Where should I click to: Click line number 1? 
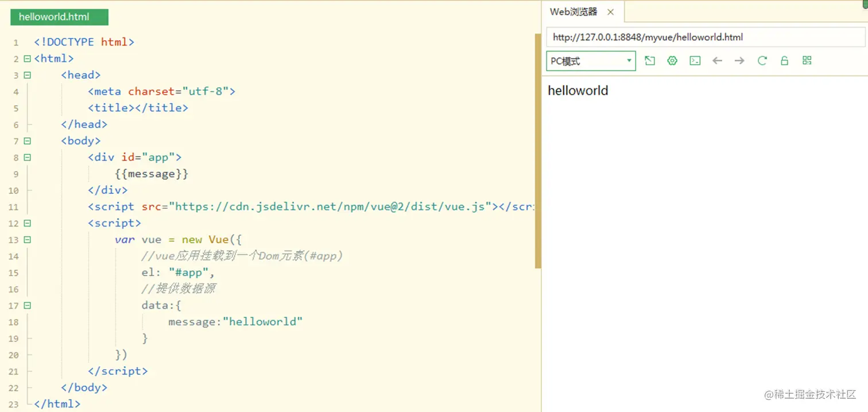coord(16,42)
